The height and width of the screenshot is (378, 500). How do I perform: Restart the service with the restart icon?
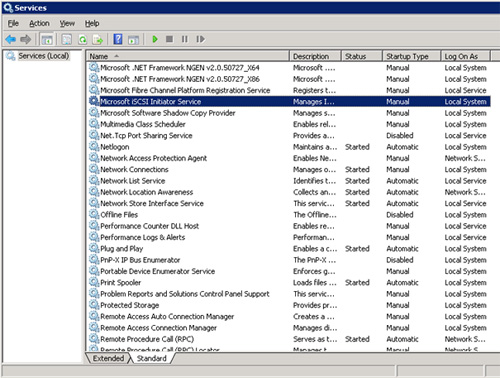click(200, 39)
